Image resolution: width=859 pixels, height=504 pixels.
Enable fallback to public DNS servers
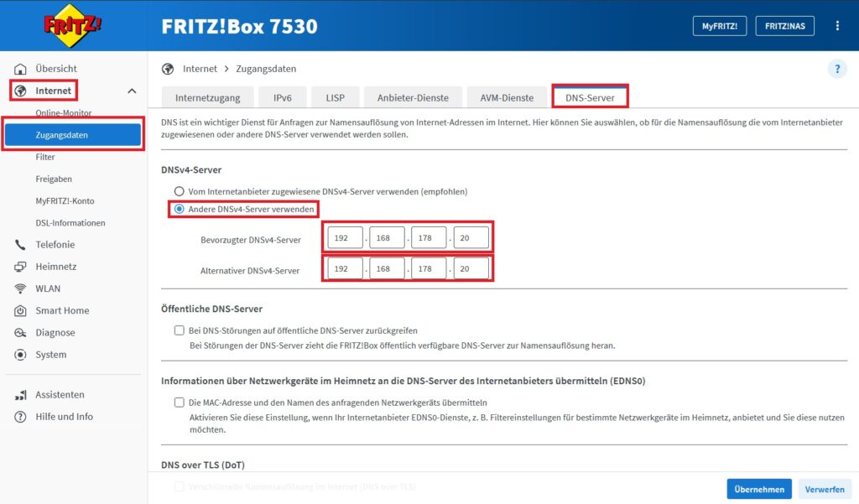(x=180, y=330)
